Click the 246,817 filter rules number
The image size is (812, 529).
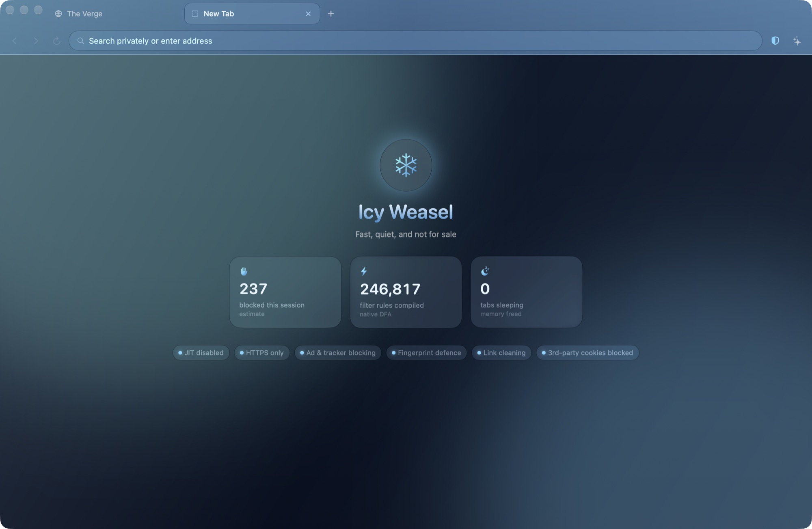click(x=390, y=289)
